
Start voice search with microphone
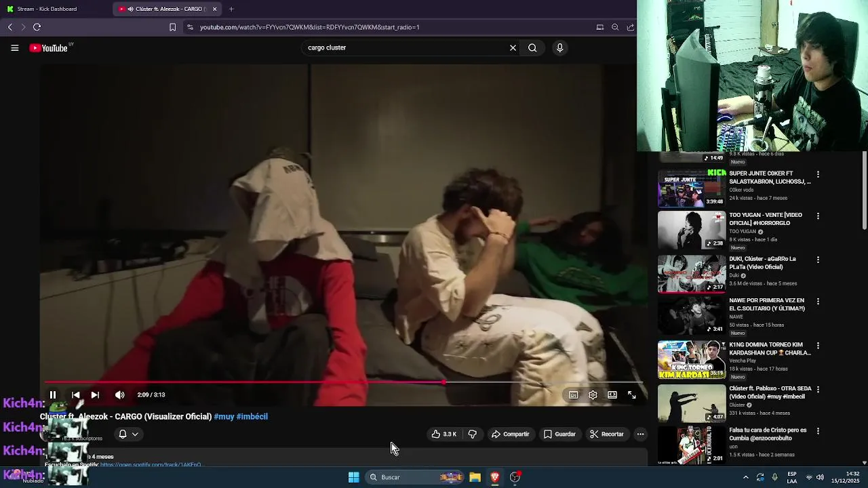point(559,48)
